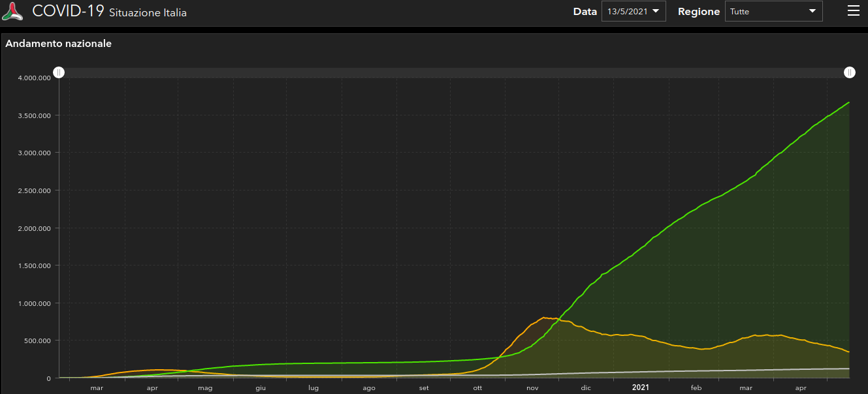The width and height of the screenshot is (868, 394).
Task: Click the Data label
Action: click(x=585, y=12)
